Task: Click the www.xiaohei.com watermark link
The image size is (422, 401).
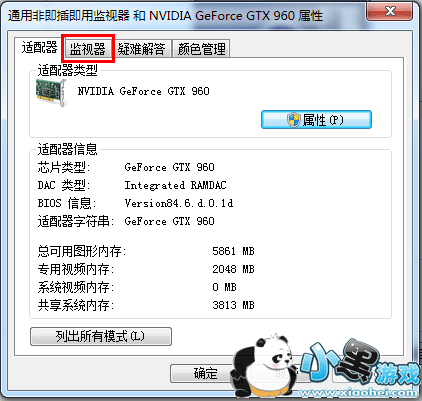Action: pyautogui.click(x=359, y=393)
